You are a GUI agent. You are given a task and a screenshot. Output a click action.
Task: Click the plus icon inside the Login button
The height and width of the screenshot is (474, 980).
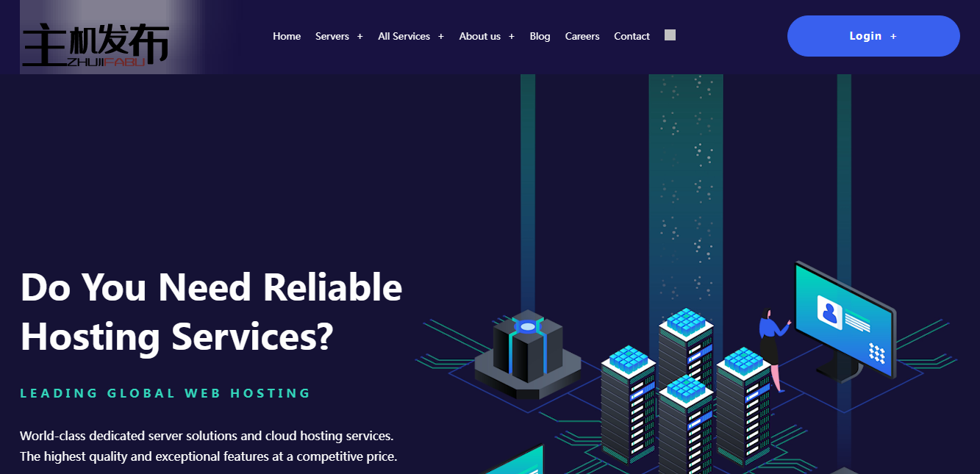pyautogui.click(x=893, y=37)
